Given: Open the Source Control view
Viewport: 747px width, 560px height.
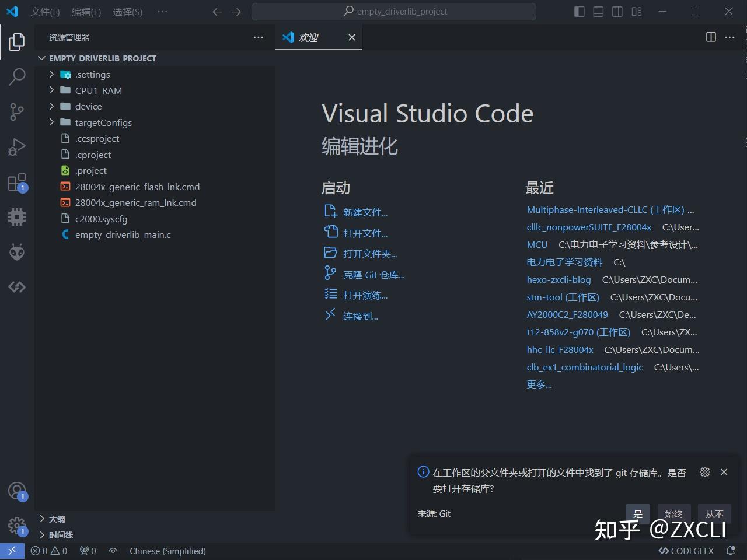Looking at the screenshot, I should click(16, 111).
